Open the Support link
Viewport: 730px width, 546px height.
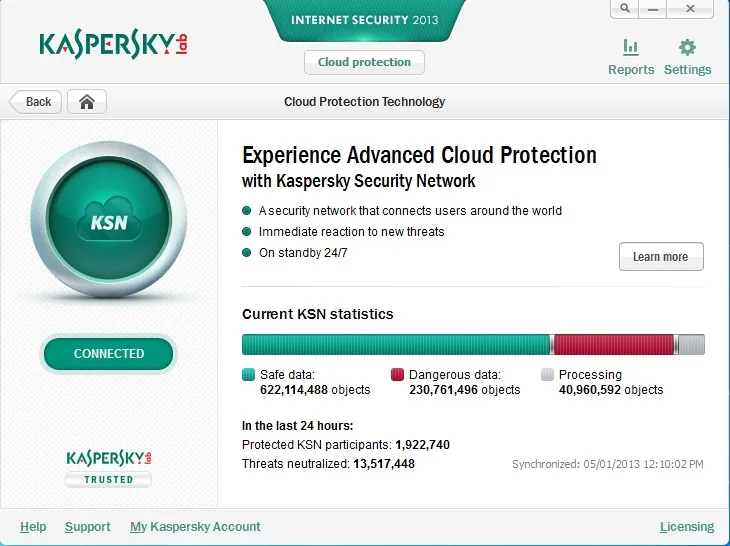click(88, 527)
